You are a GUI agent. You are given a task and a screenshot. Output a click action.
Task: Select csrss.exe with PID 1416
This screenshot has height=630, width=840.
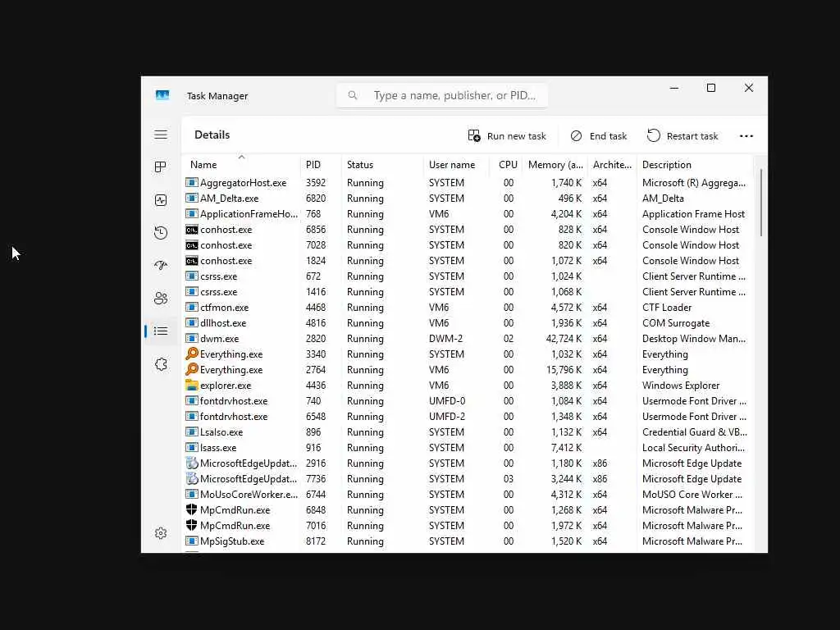click(468, 291)
